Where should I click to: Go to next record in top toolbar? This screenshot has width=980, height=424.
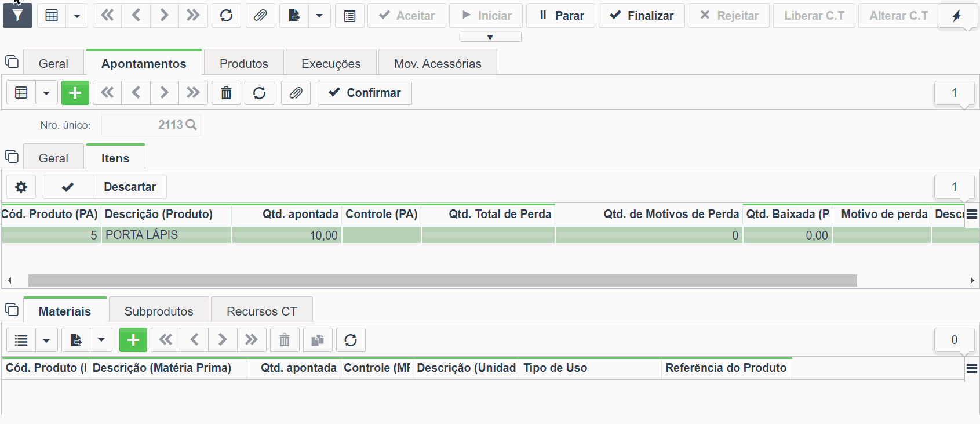click(x=165, y=16)
